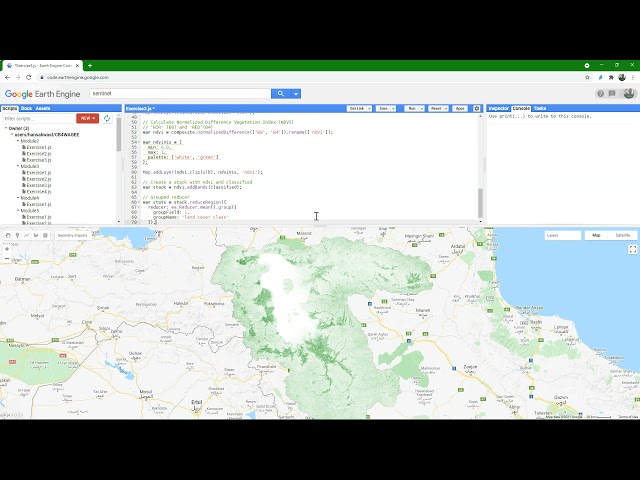
Task: Collapse the Module5 folder
Action: (x=18, y=211)
